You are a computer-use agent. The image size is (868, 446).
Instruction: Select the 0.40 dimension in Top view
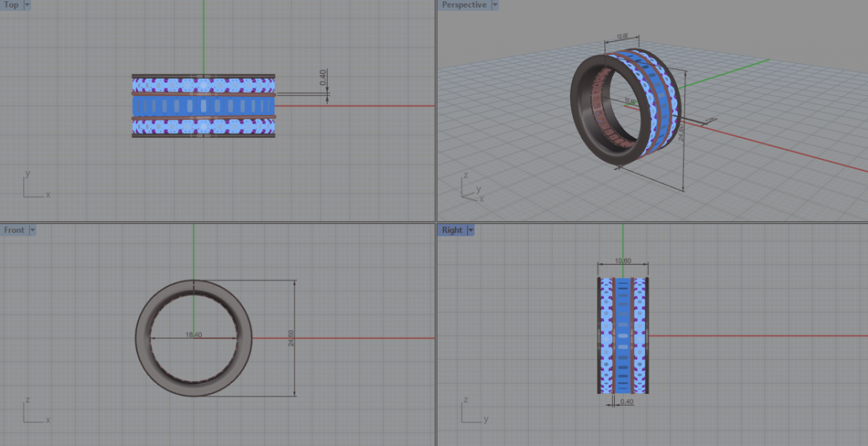coord(323,78)
